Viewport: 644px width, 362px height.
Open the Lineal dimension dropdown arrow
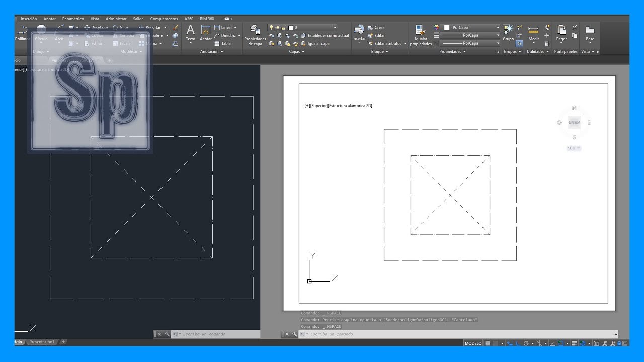click(235, 27)
